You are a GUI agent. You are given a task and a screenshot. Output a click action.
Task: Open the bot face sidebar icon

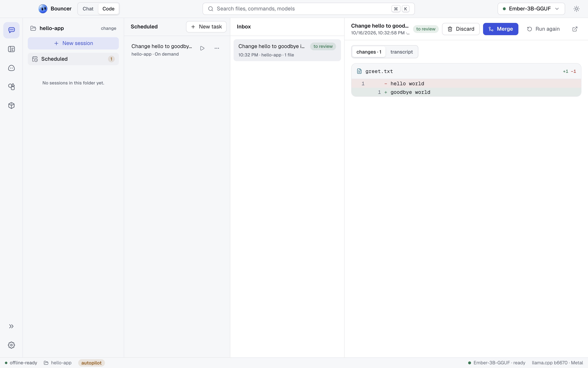11,68
